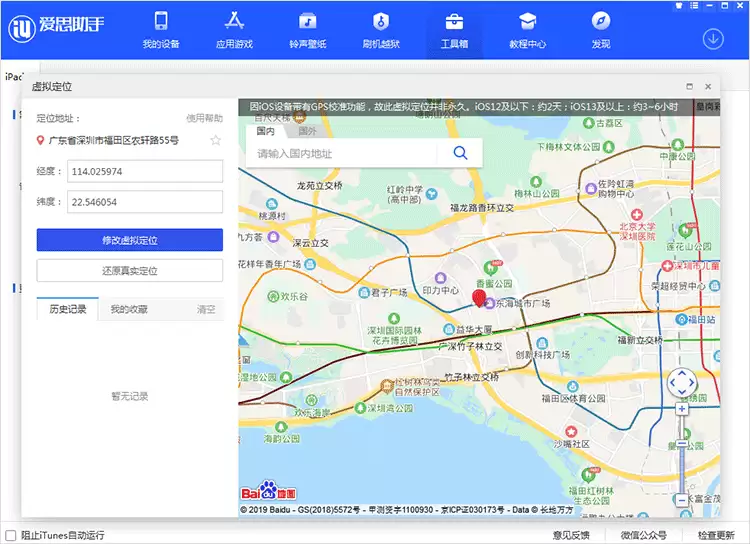Viewport: 750px width, 544px height.
Task: Favorite the current address with star icon
Action: tap(216, 140)
